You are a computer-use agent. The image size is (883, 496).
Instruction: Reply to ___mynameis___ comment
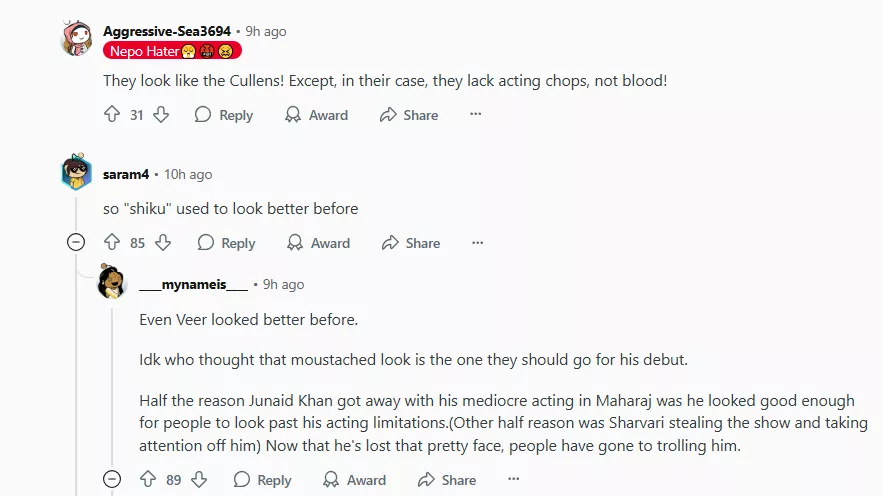263,480
